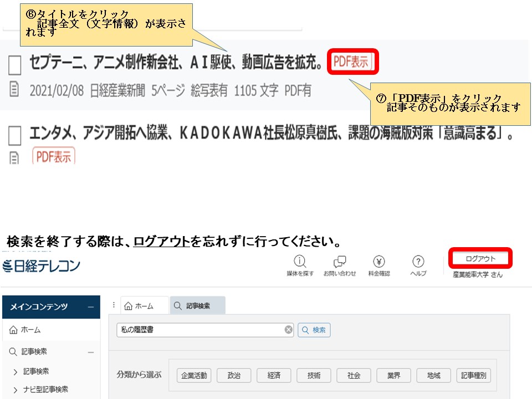Image resolution: width=532 pixels, height=399 pixels.
Task: Switch to the 記事検索 tab
Action: pos(197,306)
